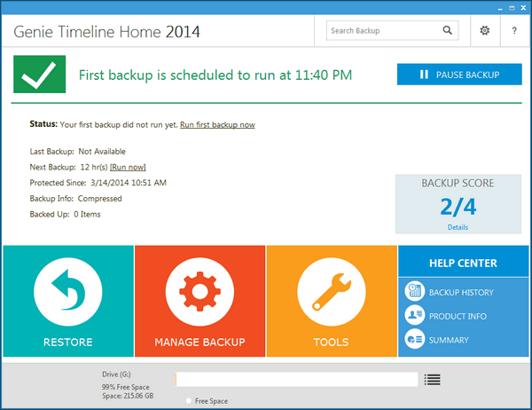Click the 'Drive (G:)' label
The image size is (532, 410).
(116, 375)
